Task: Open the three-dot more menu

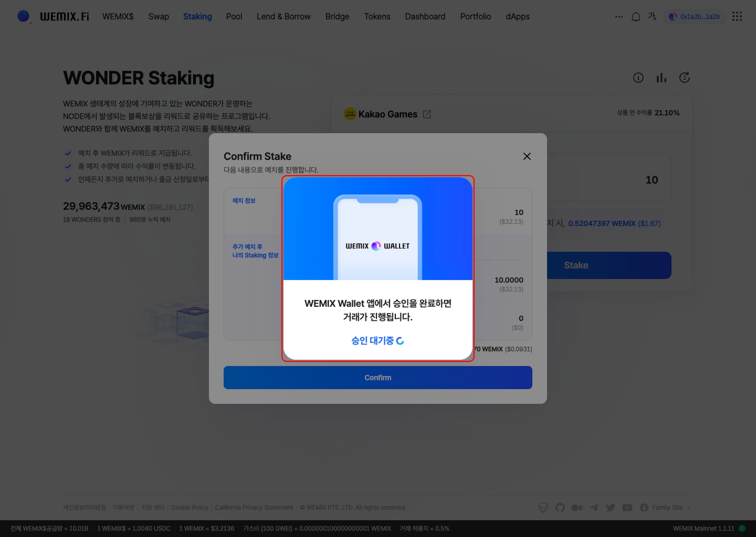Action: tap(619, 16)
